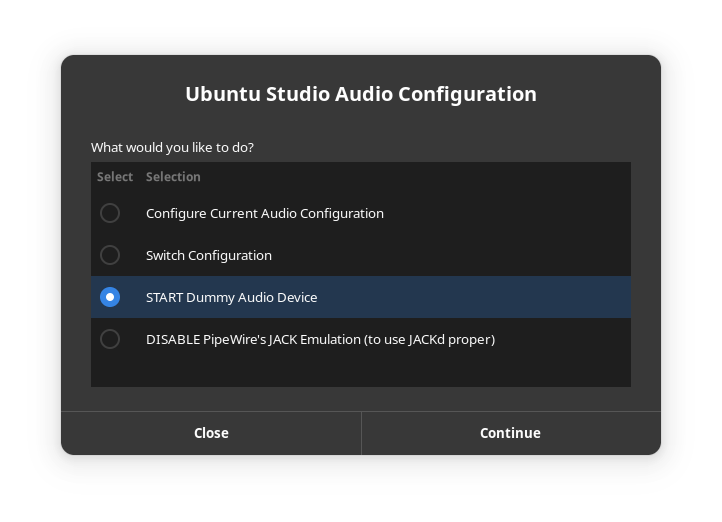The height and width of the screenshot is (522, 722).
Task: Click the selected START Dummy Audio Device radio
Action: 110,297
